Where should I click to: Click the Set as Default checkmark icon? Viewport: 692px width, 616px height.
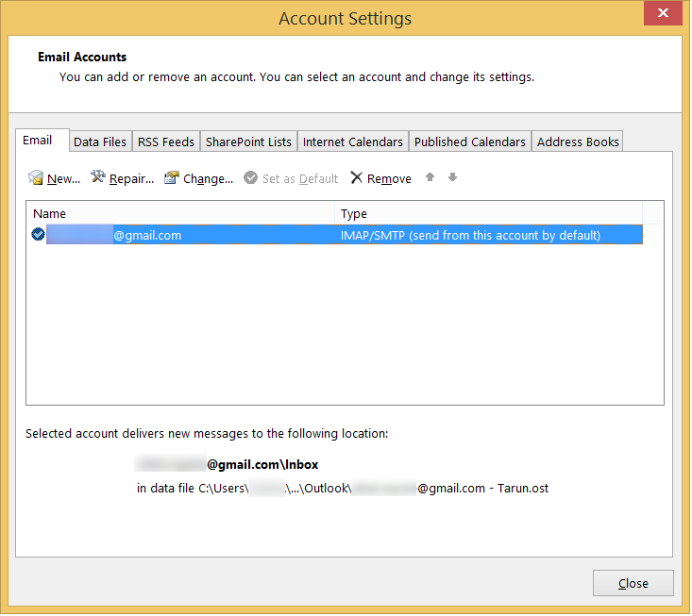pyautogui.click(x=251, y=178)
